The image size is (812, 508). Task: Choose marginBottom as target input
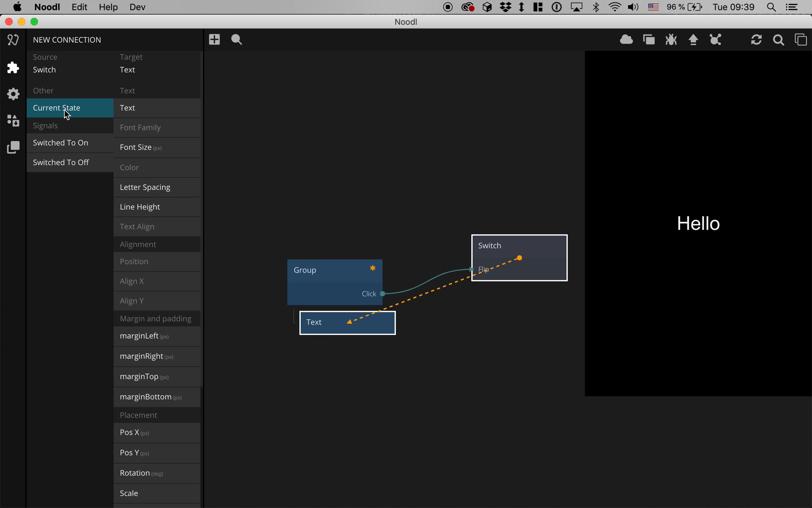point(157,397)
